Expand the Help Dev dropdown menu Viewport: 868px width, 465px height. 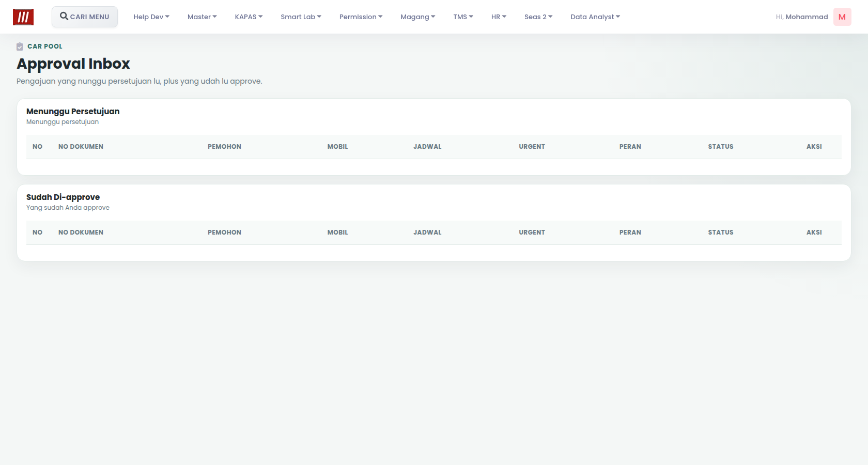click(151, 17)
